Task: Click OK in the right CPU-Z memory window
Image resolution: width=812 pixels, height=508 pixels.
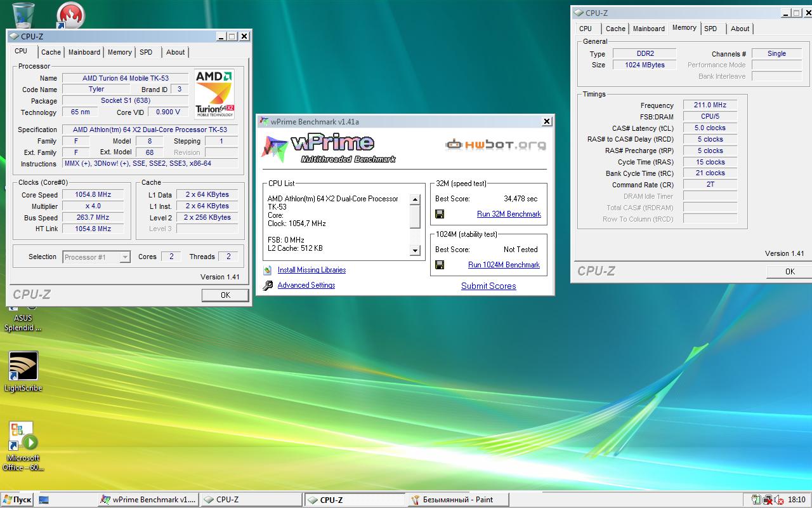Action: [789, 272]
